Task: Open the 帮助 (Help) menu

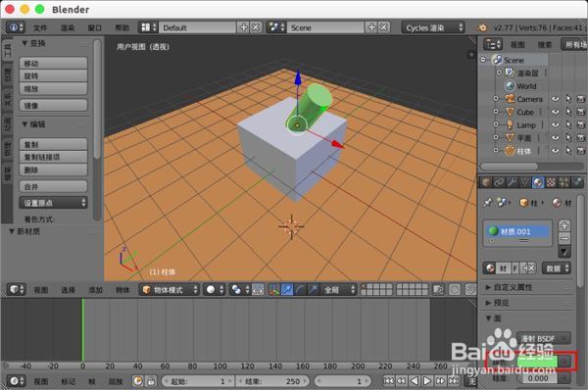Action: tap(122, 27)
